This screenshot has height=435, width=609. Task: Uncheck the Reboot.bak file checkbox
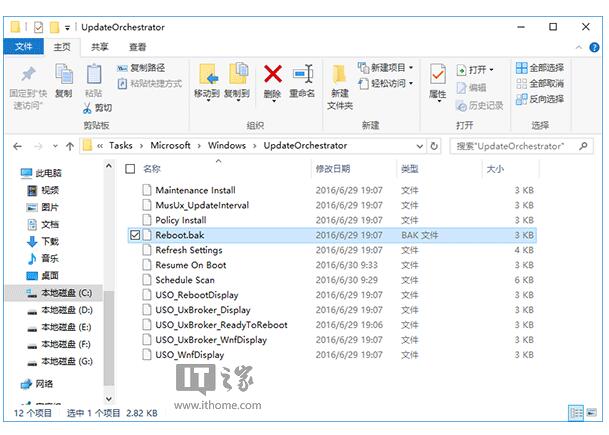tap(135, 235)
